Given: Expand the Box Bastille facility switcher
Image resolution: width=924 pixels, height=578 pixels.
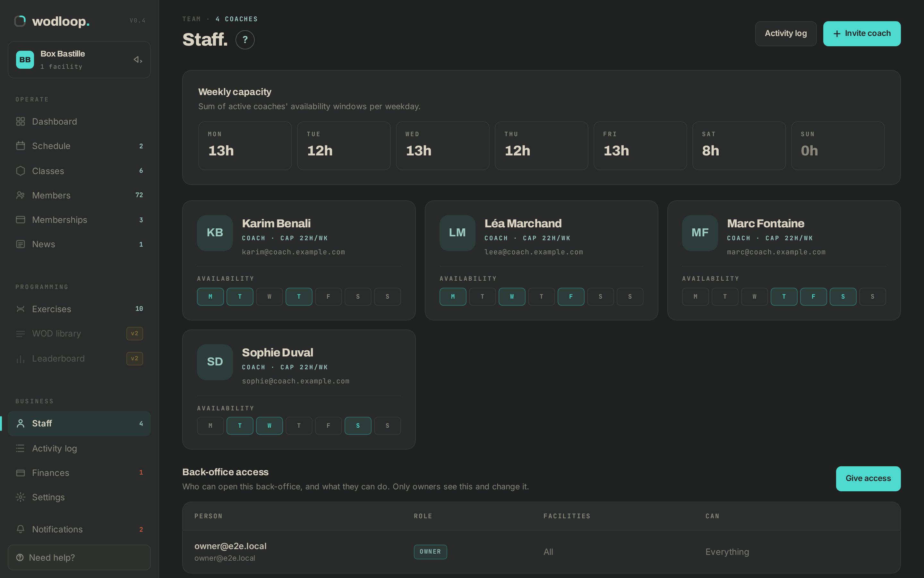Looking at the screenshot, I should point(79,60).
